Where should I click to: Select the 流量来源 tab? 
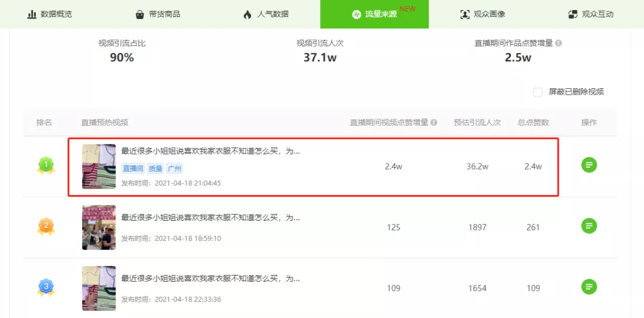coord(374,14)
